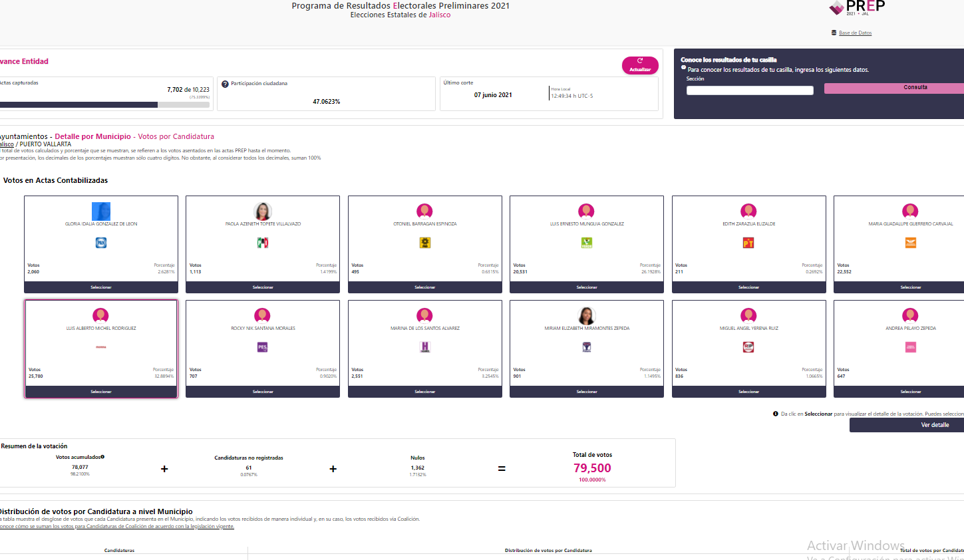This screenshot has width=964, height=560.
Task: Select the Andrea Pelayo Zepeda candidacy
Action: click(x=899, y=392)
